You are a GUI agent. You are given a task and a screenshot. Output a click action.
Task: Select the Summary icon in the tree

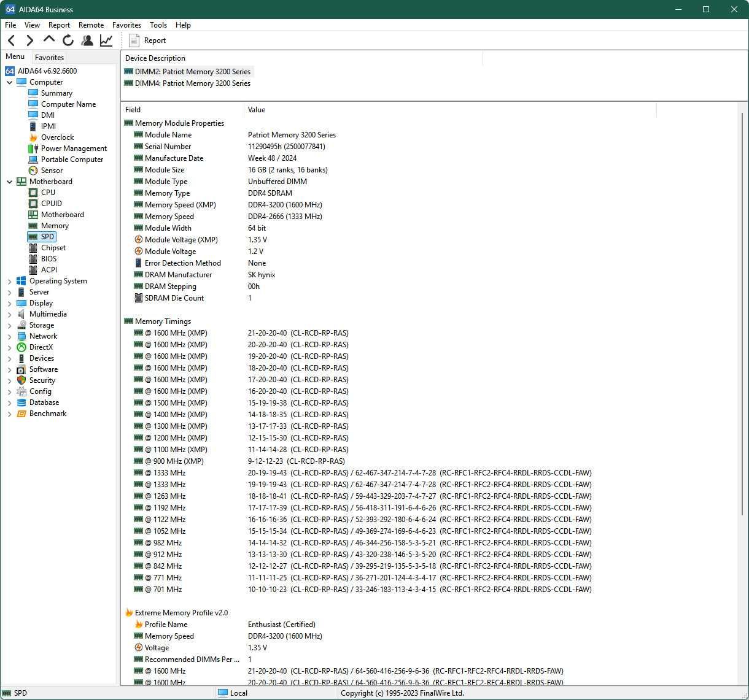click(x=33, y=93)
